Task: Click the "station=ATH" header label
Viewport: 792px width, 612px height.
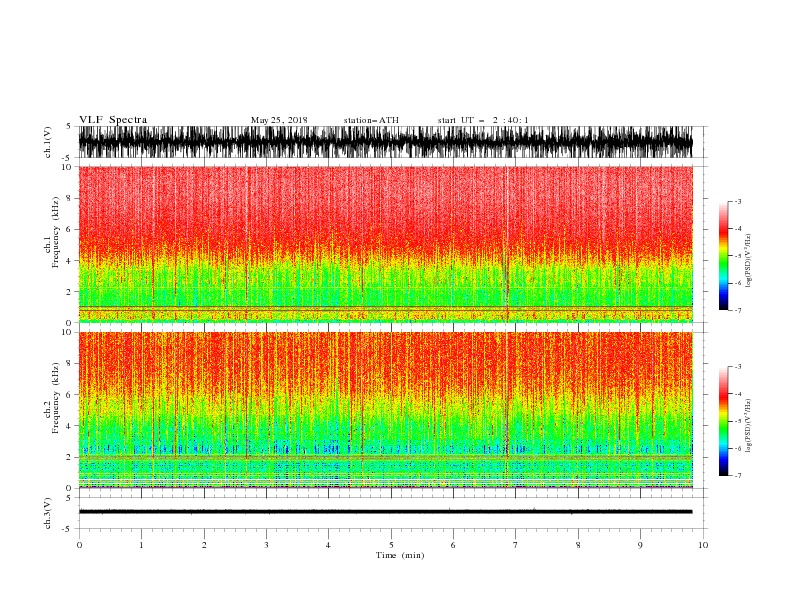Action: (x=371, y=120)
